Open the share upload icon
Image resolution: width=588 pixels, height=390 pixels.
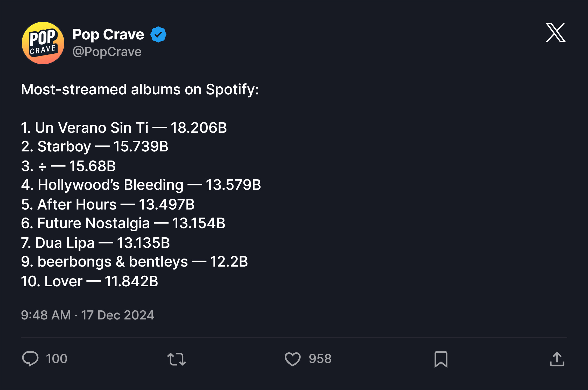[x=557, y=359]
